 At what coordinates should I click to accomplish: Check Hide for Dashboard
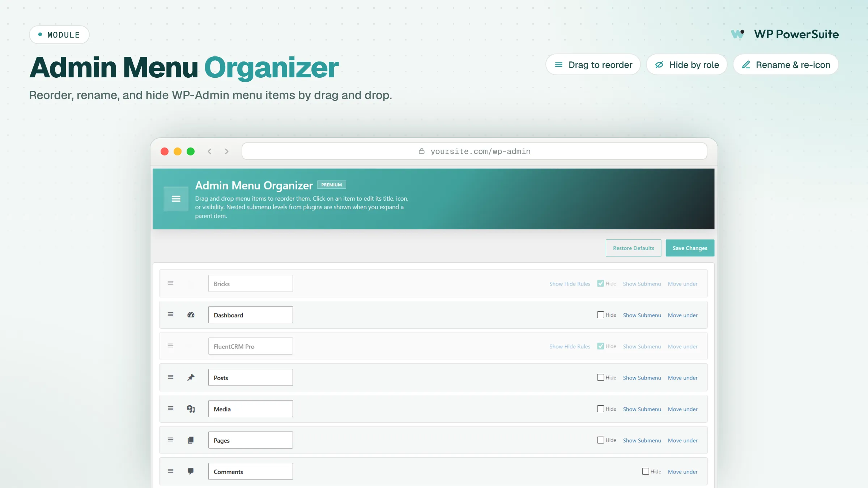(x=600, y=315)
